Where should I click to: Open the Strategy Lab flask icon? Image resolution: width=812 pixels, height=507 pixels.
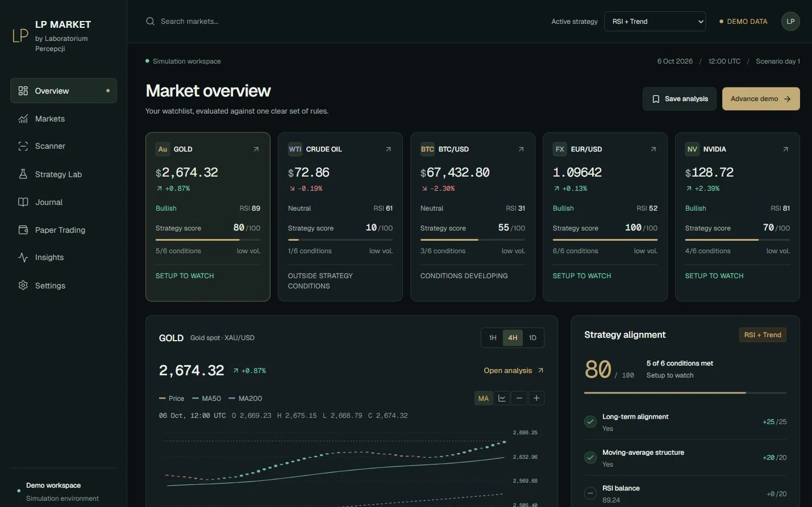tap(23, 174)
